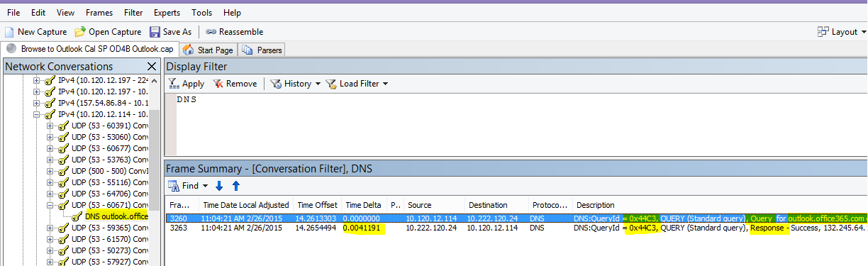Switch to the Parsers tab
This screenshot has height=266, width=868.
tap(262, 50)
